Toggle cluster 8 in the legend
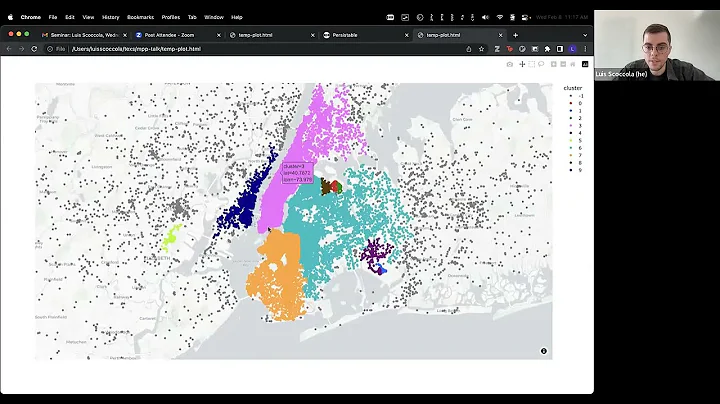720x404 pixels. coord(575,163)
